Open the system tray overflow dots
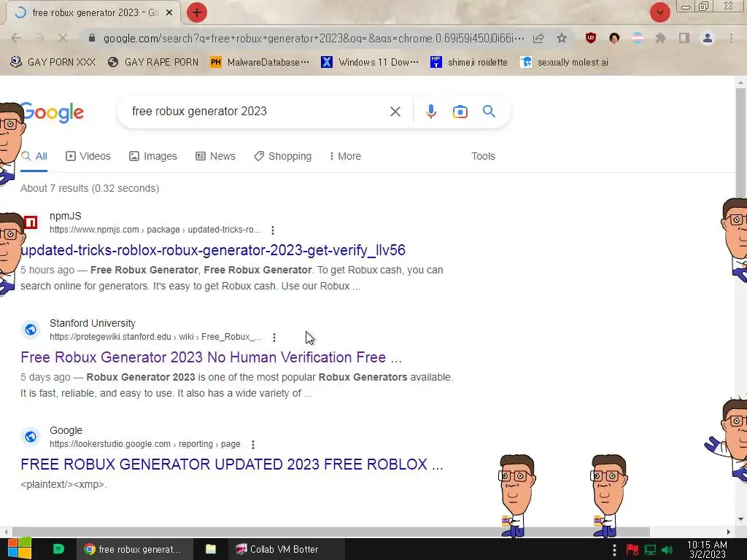Image resolution: width=747 pixels, height=560 pixels. point(614,550)
